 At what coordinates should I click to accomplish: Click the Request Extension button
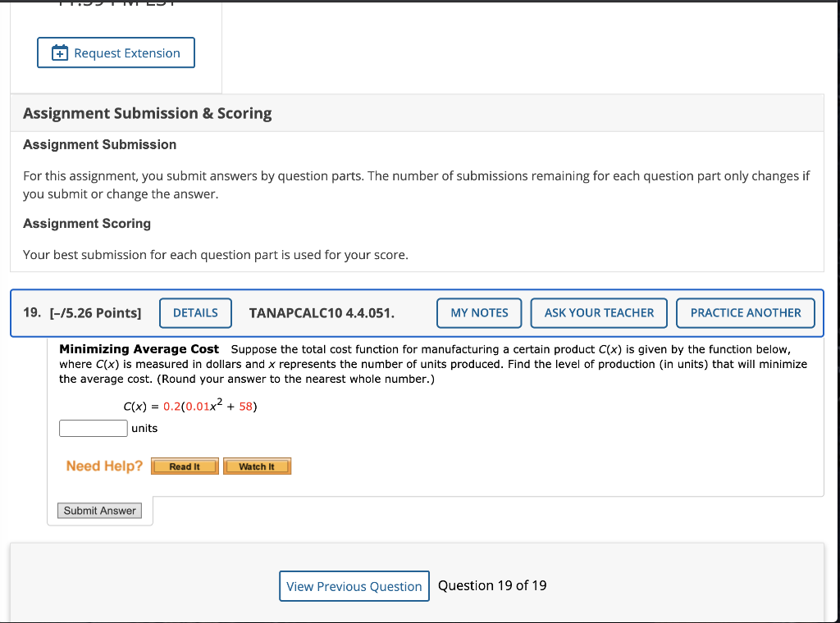(x=116, y=52)
